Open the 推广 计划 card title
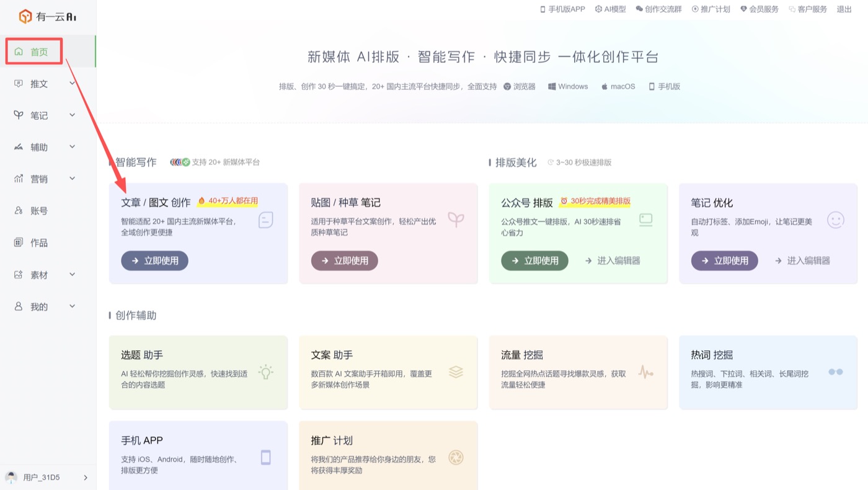The height and width of the screenshot is (490, 868). (x=332, y=440)
